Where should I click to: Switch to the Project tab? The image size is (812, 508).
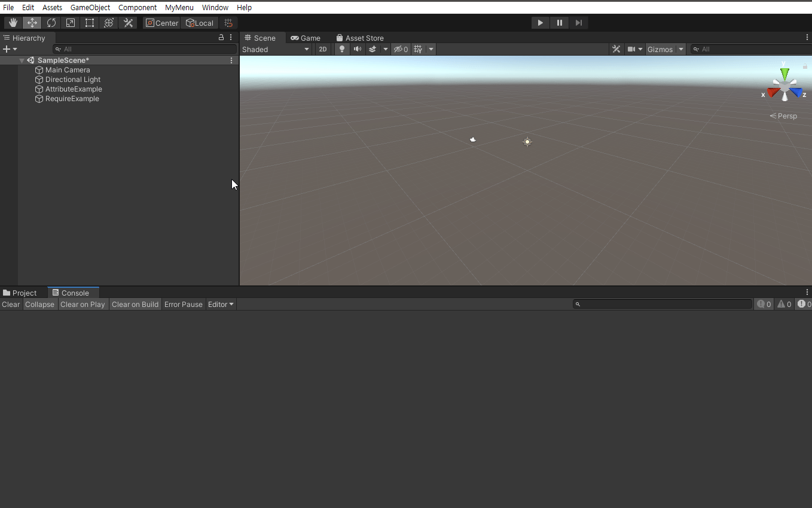[20, 293]
